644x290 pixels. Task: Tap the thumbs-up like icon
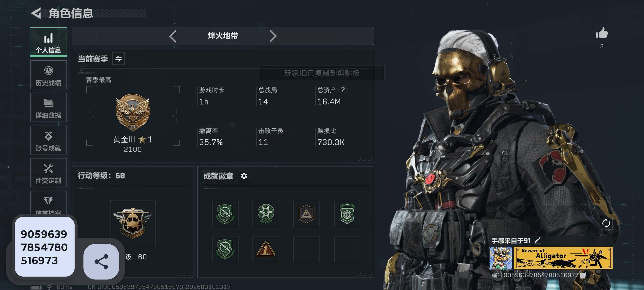[602, 33]
